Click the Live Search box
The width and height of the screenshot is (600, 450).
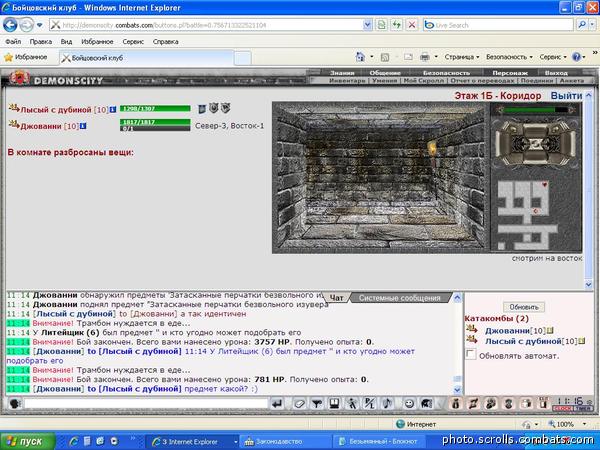coord(499,25)
